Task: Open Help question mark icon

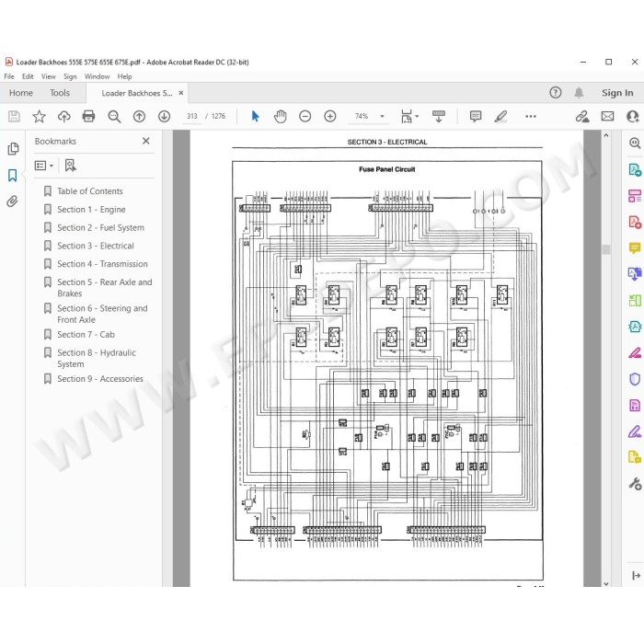Action: click(556, 93)
